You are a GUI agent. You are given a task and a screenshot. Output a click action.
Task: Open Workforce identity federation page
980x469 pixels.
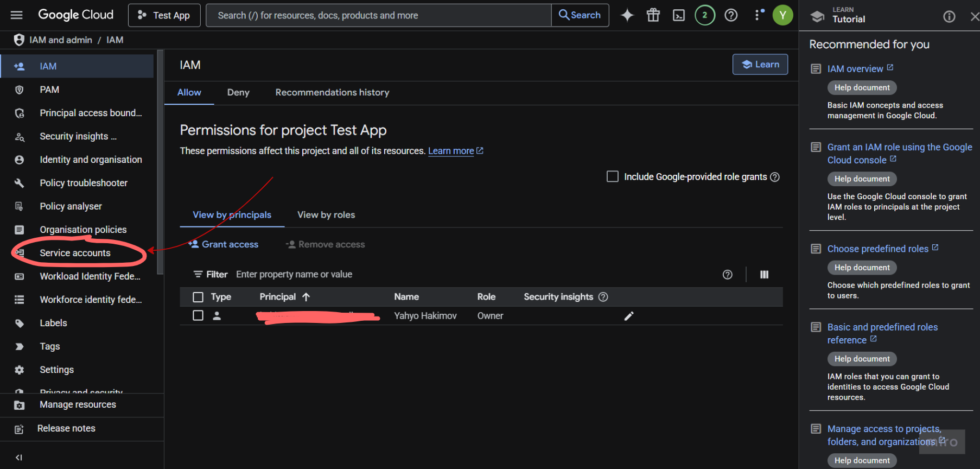[77, 300]
